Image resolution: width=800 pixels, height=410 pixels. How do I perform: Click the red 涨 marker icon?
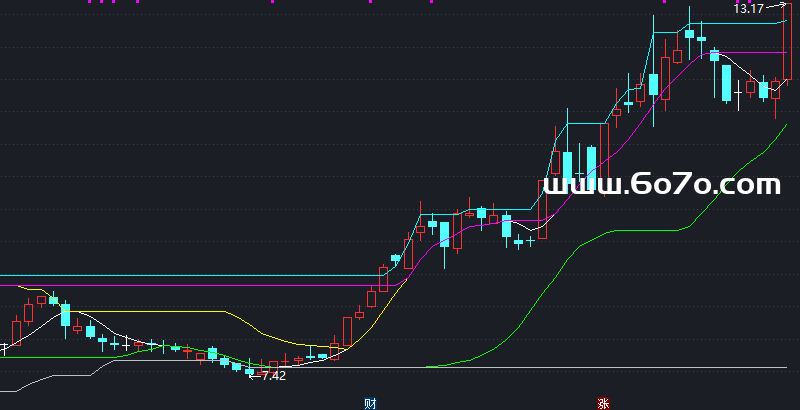[x=603, y=404]
